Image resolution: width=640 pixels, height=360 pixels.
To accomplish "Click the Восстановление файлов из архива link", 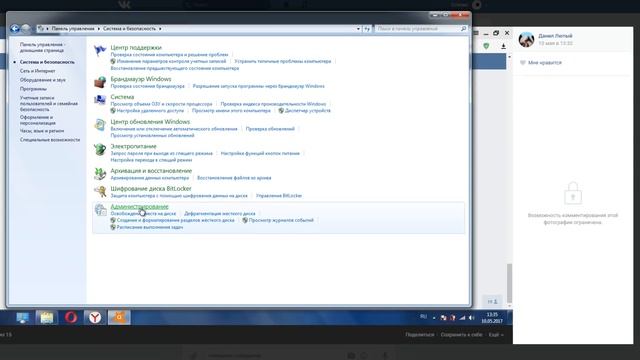I will [x=234, y=178].
